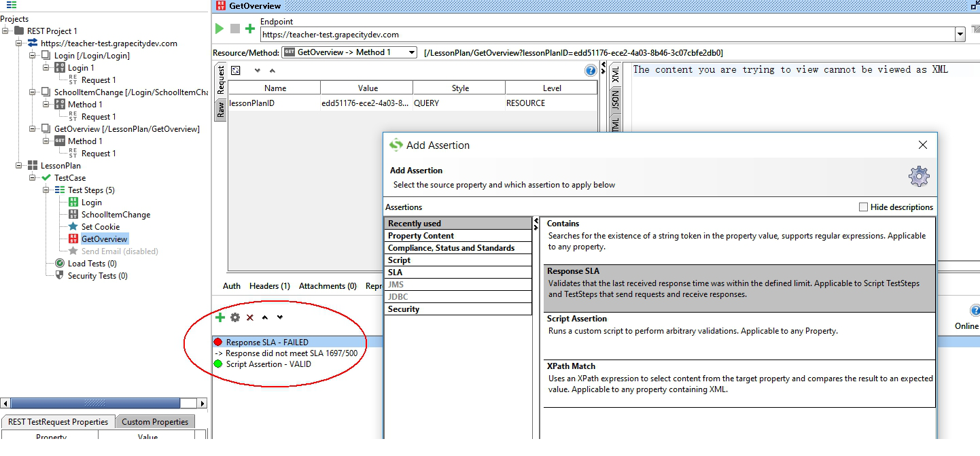
Task: Choose the Response SLA assertion in dialog
Action: pyautogui.click(x=739, y=288)
